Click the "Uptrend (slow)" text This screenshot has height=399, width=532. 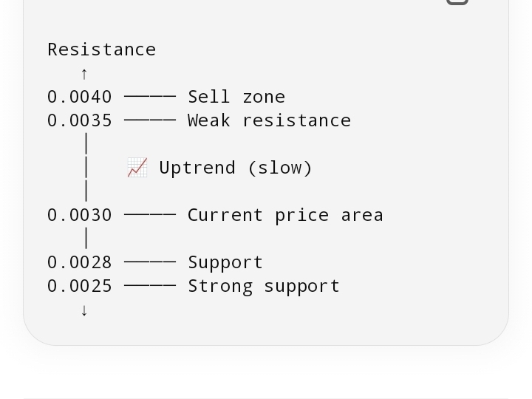(236, 168)
